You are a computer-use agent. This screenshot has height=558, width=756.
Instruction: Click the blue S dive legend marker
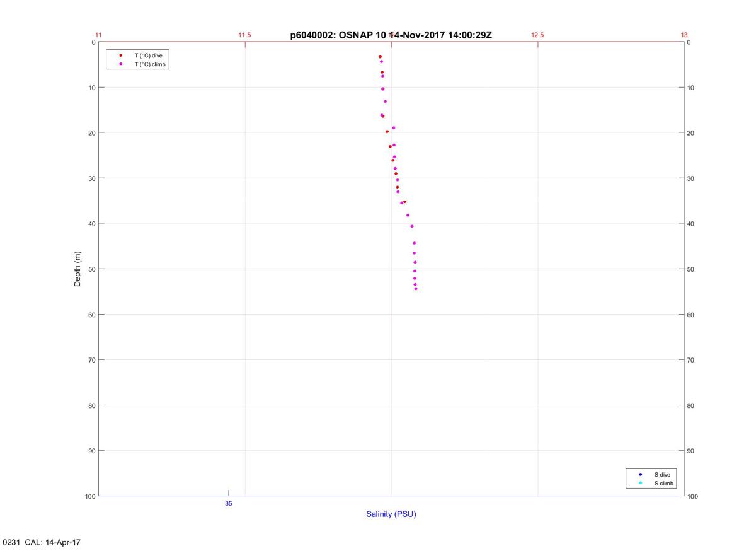point(640,474)
